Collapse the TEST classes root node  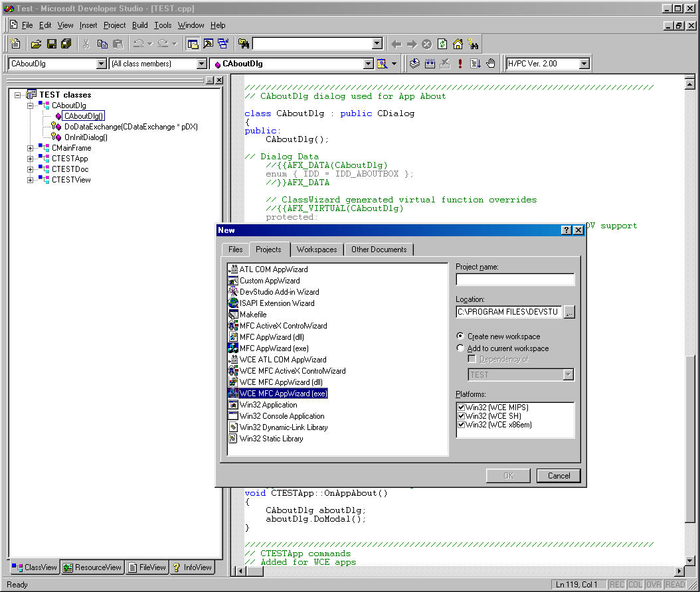click(x=17, y=95)
